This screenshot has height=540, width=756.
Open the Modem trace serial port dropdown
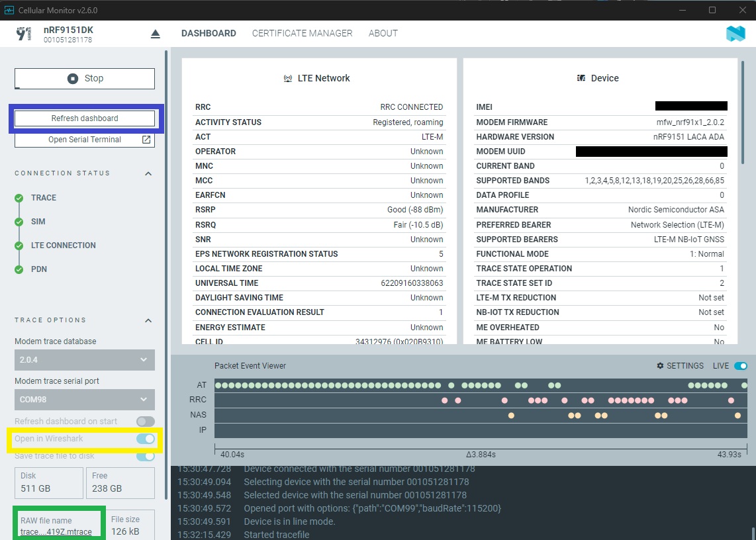click(85, 400)
